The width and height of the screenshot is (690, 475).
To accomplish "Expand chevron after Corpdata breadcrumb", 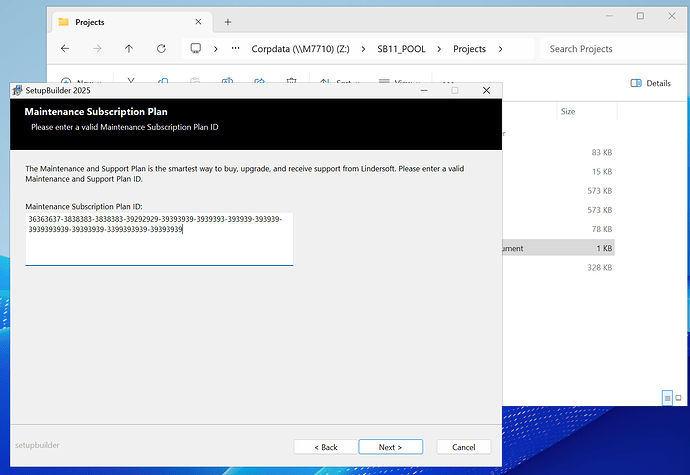I will (363, 49).
